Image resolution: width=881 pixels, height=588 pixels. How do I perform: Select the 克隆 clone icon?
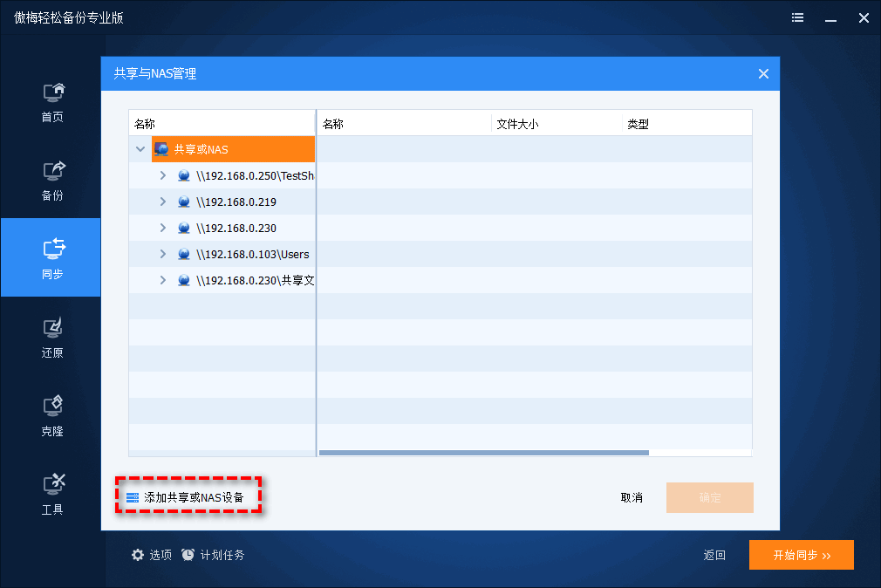coord(51,414)
